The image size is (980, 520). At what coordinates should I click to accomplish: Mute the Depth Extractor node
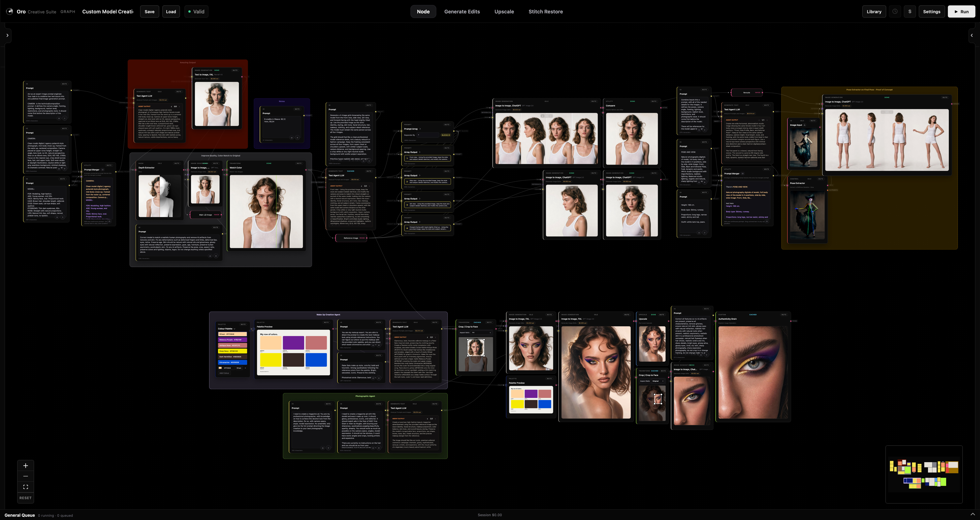(x=177, y=163)
